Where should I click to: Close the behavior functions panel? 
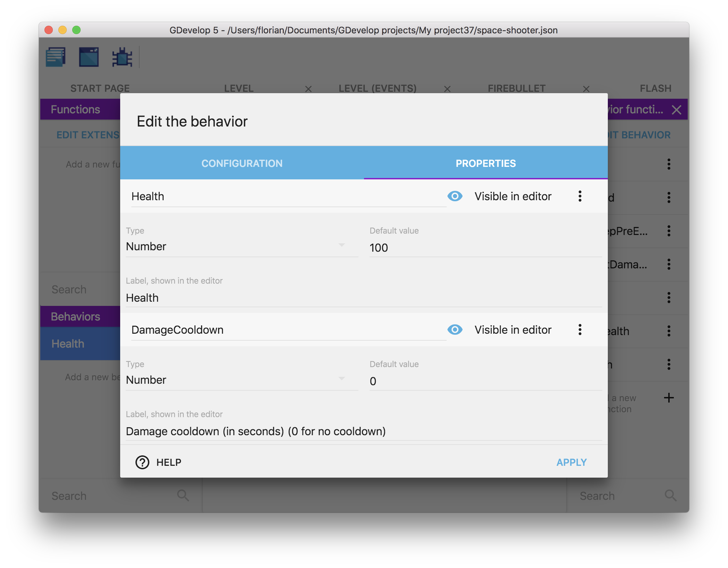676,110
